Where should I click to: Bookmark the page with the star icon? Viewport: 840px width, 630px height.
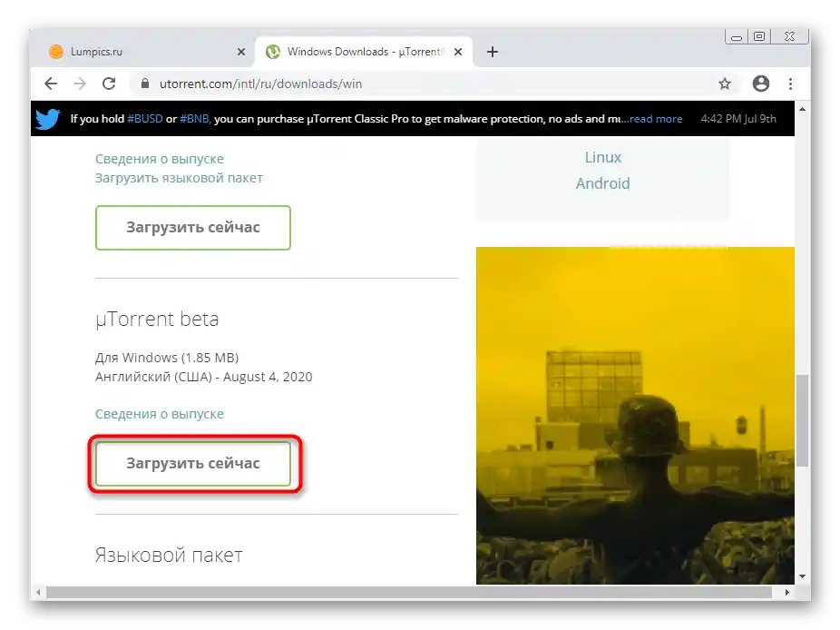coord(724,84)
